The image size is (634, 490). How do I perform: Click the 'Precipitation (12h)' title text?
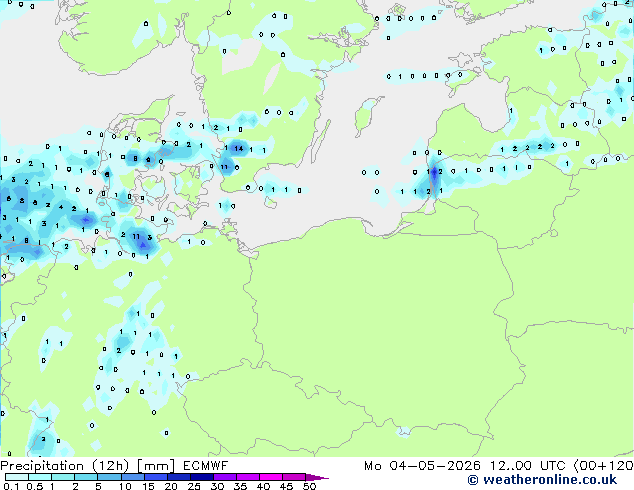(x=65, y=466)
